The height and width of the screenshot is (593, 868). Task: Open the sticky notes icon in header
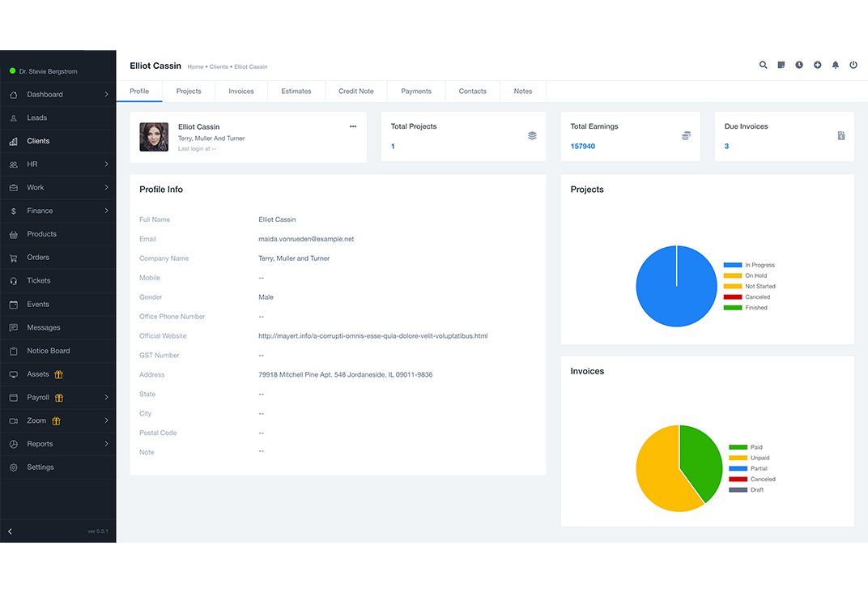(x=781, y=65)
